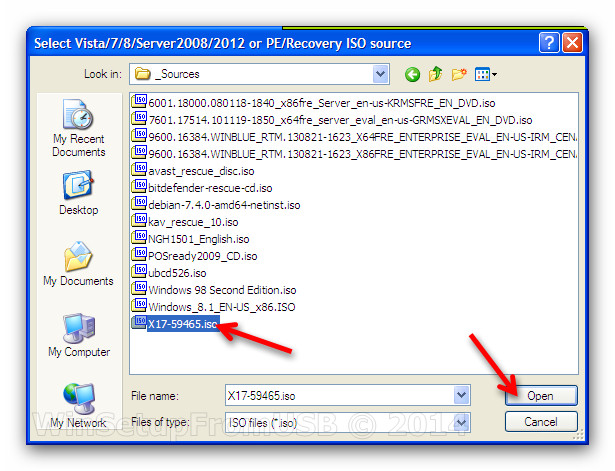Viewport: 615px width, 471px height.
Task: Switch to My Computer location
Action: click(x=79, y=335)
